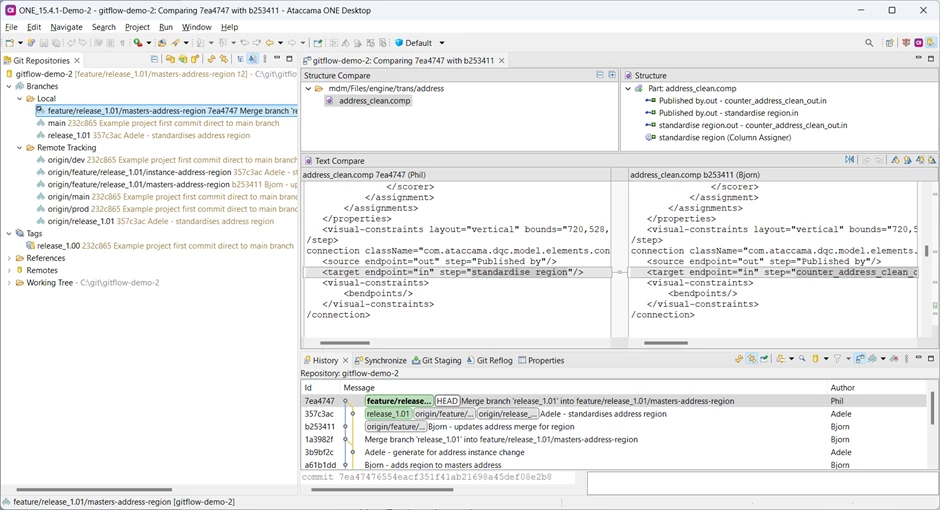Toggle Link with Editor icon in History toolbar
This screenshot has width=940, height=510.
pyautogui.click(x=752, y=360)
